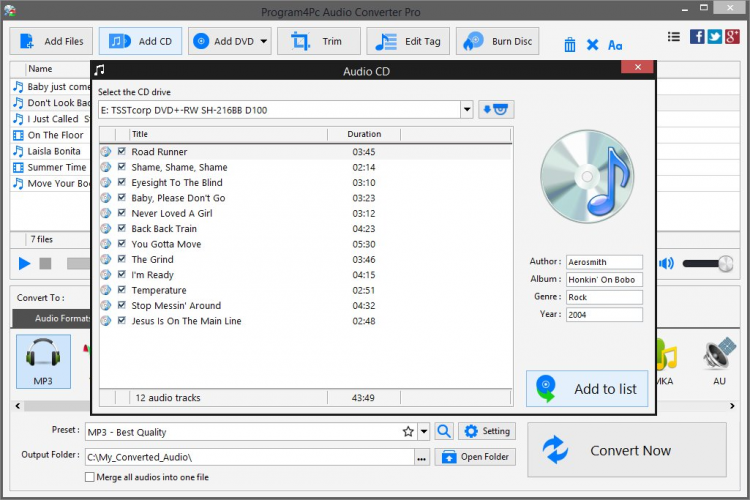Open the Facebook share icon

696,36
